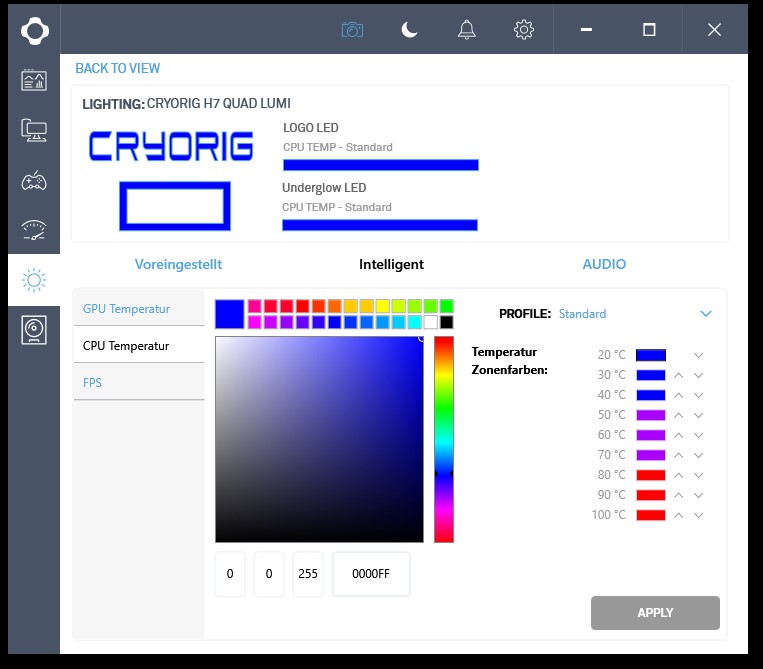Click the 100 °C up arrow
Screen dimensions: 763x669
click(678, 515)
